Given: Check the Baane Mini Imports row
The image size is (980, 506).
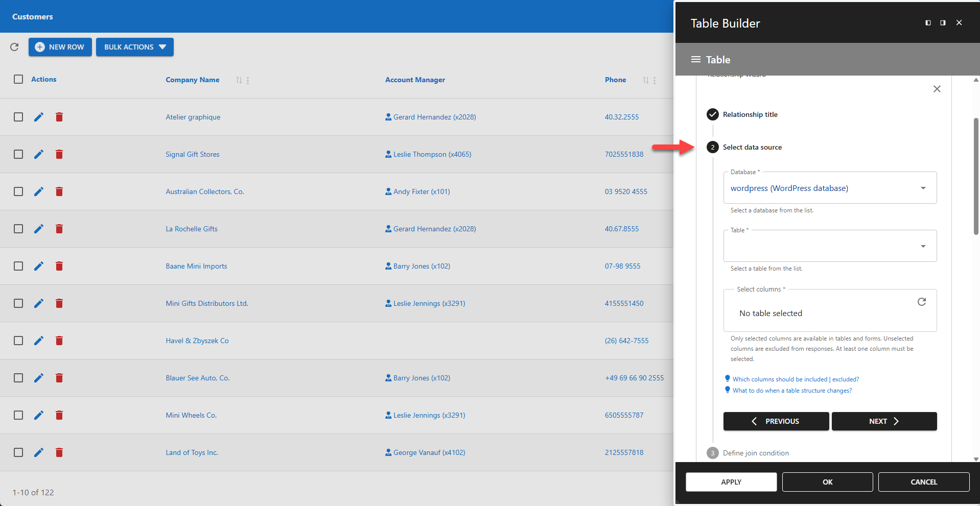Looking at the screenshot, I should (18, 266).
